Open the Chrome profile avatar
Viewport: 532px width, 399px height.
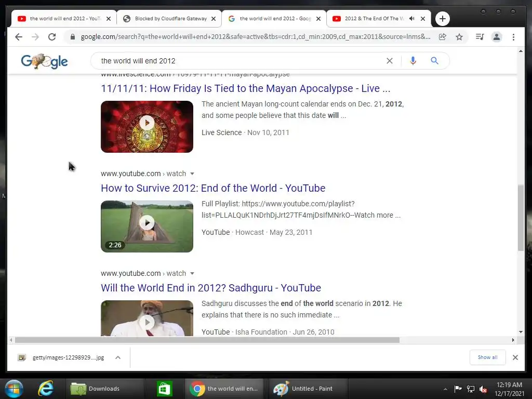tap(496, 37)
